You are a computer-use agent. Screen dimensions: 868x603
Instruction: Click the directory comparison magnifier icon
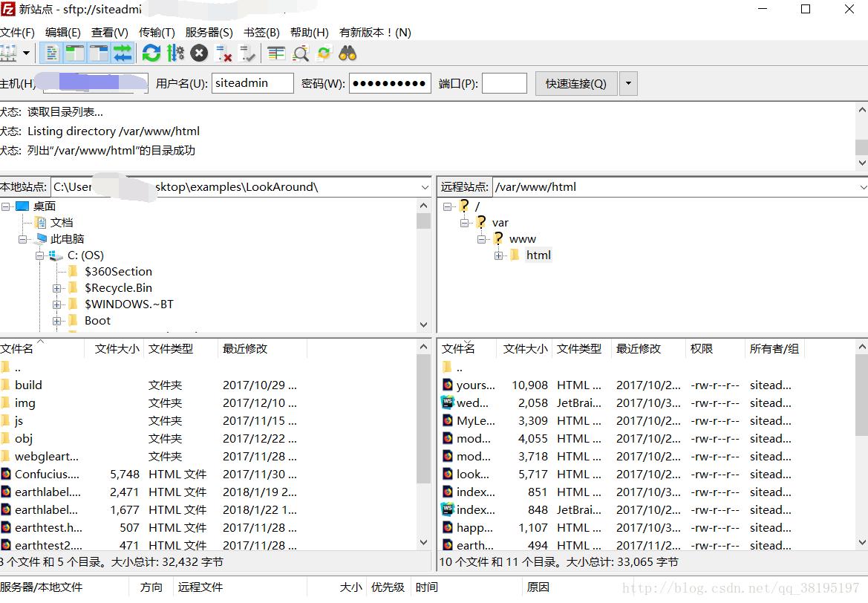[301, 53]
